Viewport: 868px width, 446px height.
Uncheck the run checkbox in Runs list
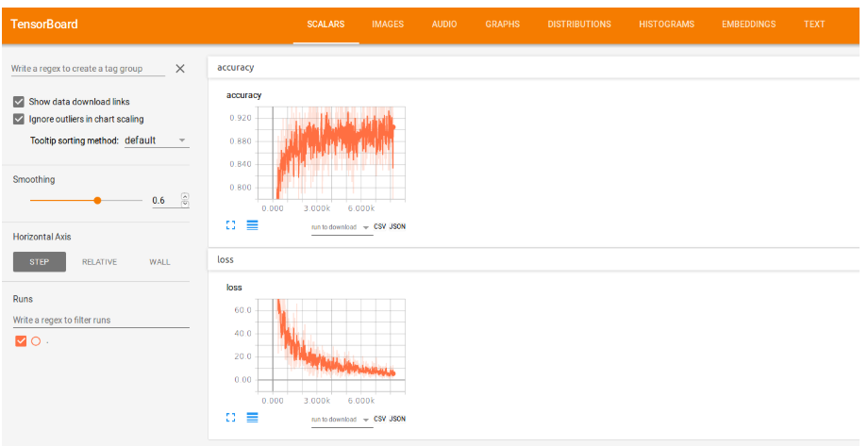[21, 341]
